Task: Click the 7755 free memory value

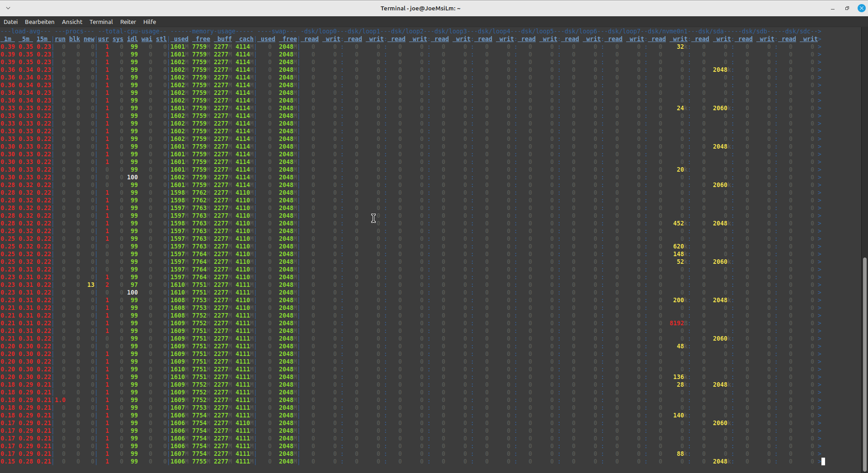Action: [x=199, y=461]
